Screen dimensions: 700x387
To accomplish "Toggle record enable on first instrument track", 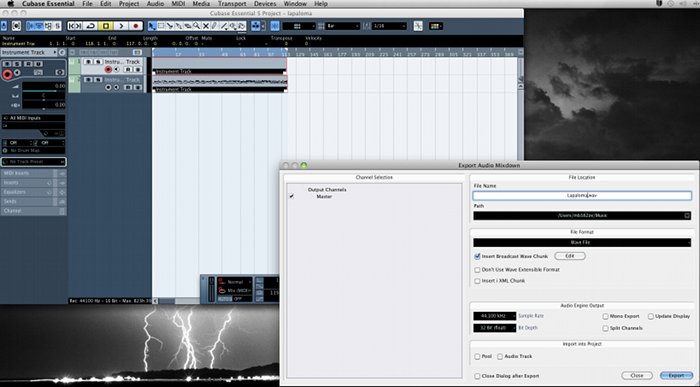I will (x=108, y=70).
